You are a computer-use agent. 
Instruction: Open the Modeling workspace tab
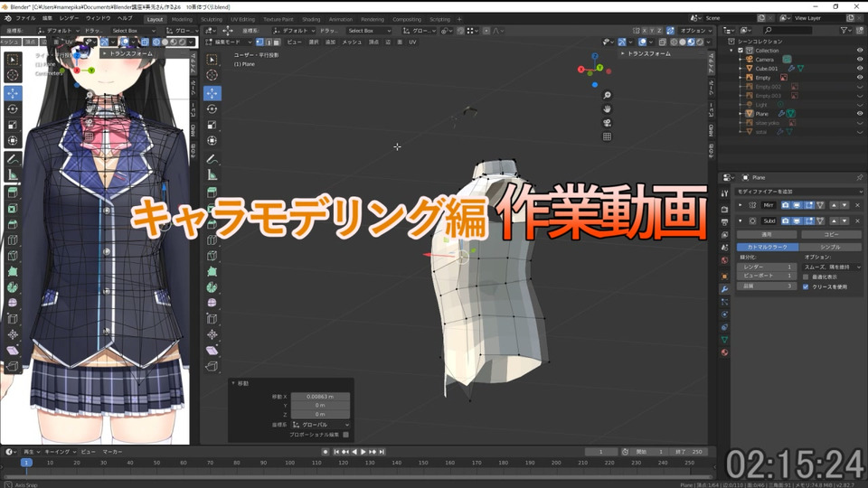coord(182,19)
